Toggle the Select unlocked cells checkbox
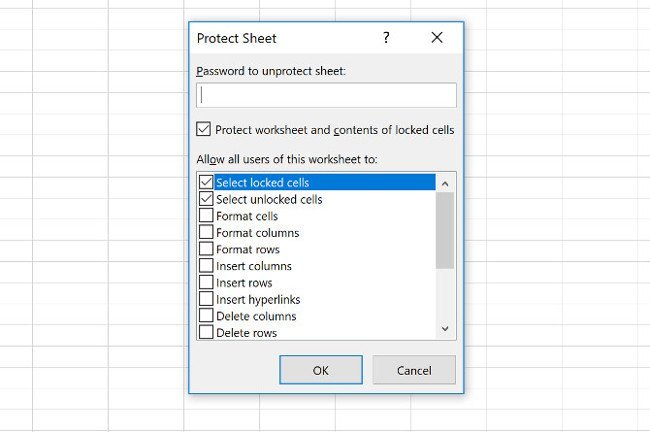 (x=206, y=199)
